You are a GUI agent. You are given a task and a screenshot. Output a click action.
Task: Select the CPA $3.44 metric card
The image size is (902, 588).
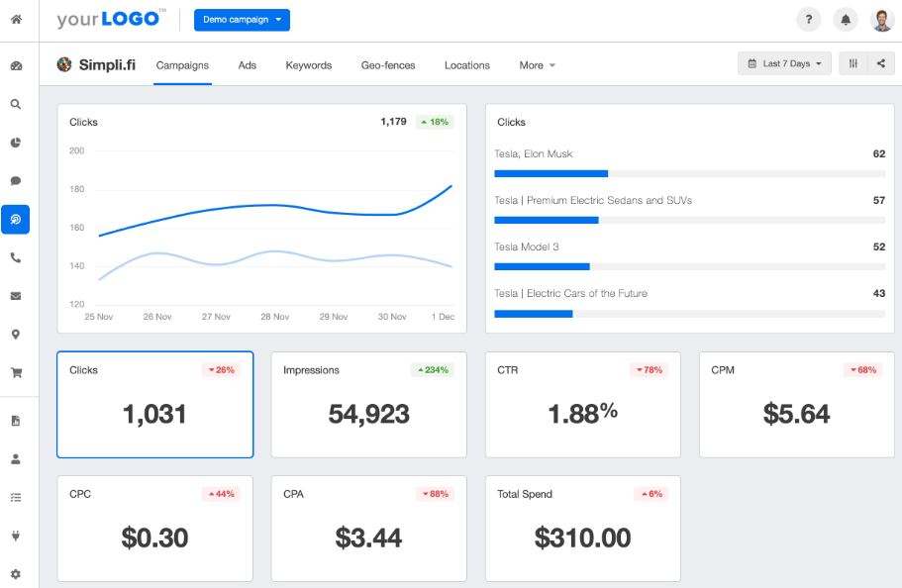coord(368,529)
